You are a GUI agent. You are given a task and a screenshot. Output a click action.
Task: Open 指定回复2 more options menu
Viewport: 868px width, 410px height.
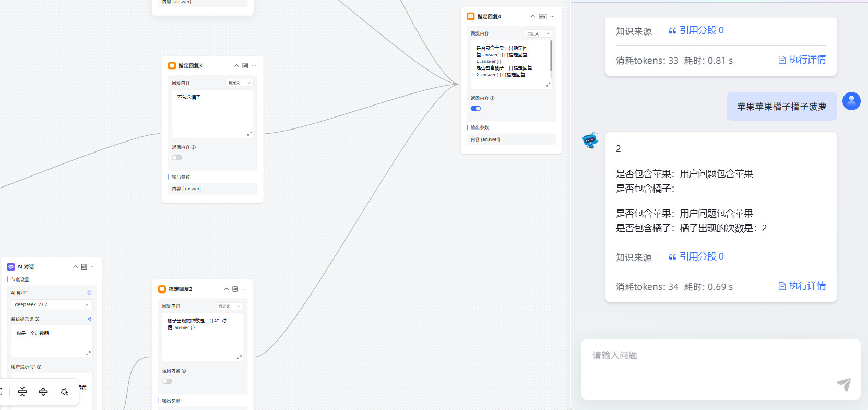click(244, 289)
